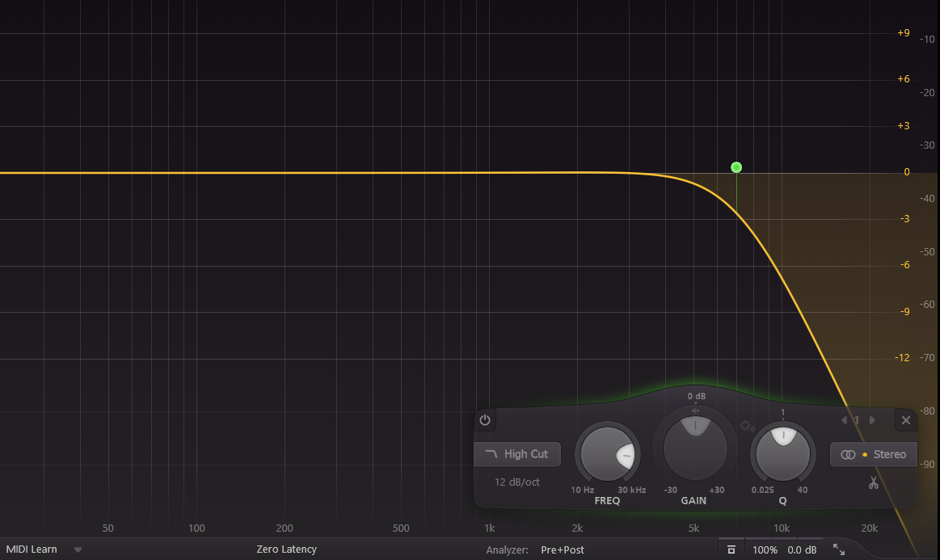Open the High Cut filter shape selector
This screenshot has height=560, width=940.
point(517,454)
